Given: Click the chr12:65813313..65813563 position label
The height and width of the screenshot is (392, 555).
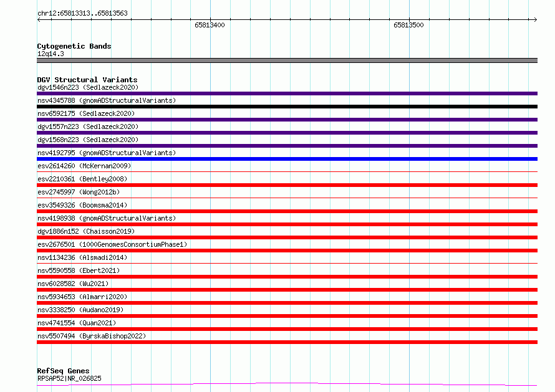Looking at the screenshot, I should [x=82, y=13].
